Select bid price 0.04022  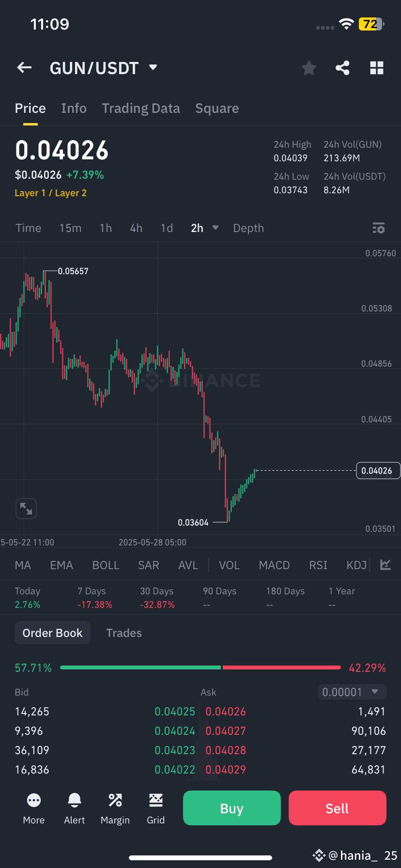pos(175,770)
